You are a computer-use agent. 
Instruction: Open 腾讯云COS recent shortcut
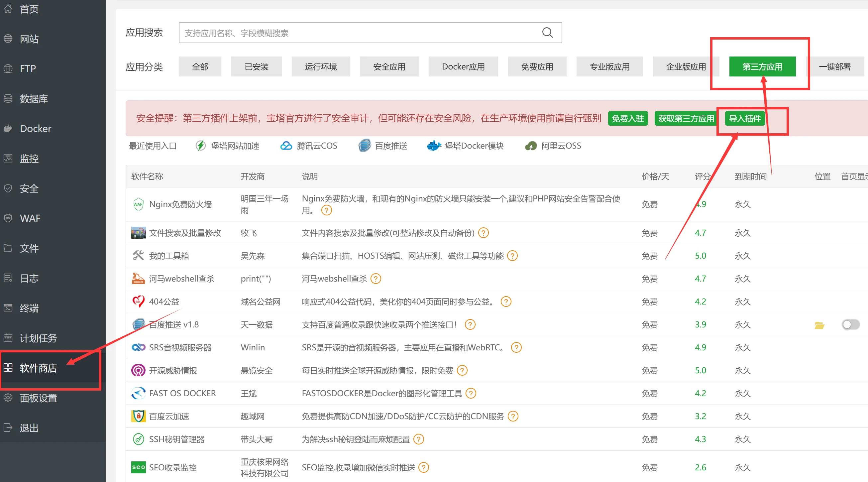coord(308,146)
